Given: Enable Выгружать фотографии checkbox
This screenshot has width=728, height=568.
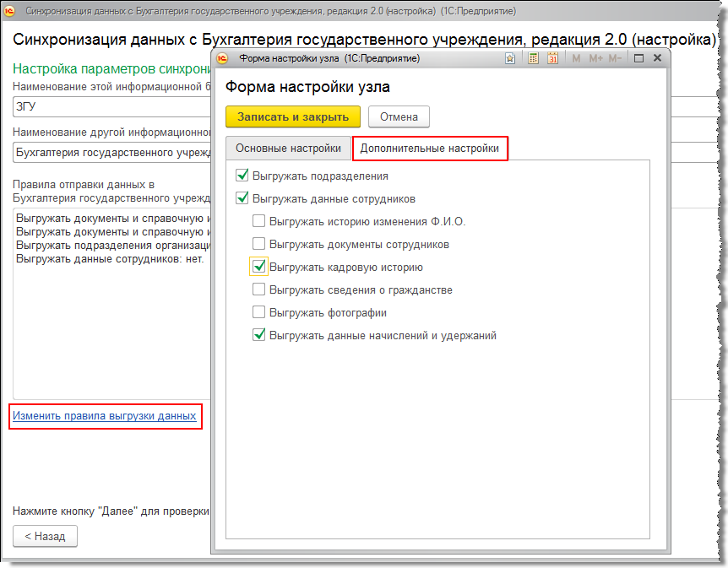Looking at the screenshot, I should click(258, 311).
